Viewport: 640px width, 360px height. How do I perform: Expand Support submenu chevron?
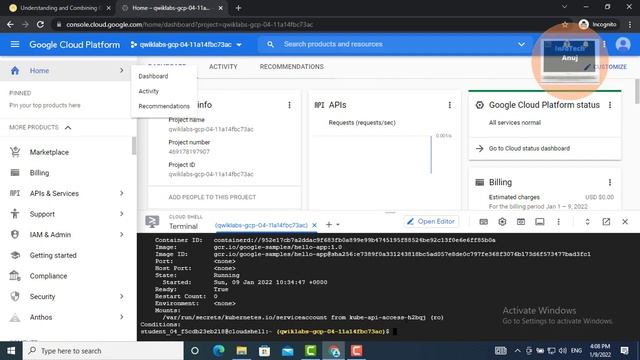121,214
